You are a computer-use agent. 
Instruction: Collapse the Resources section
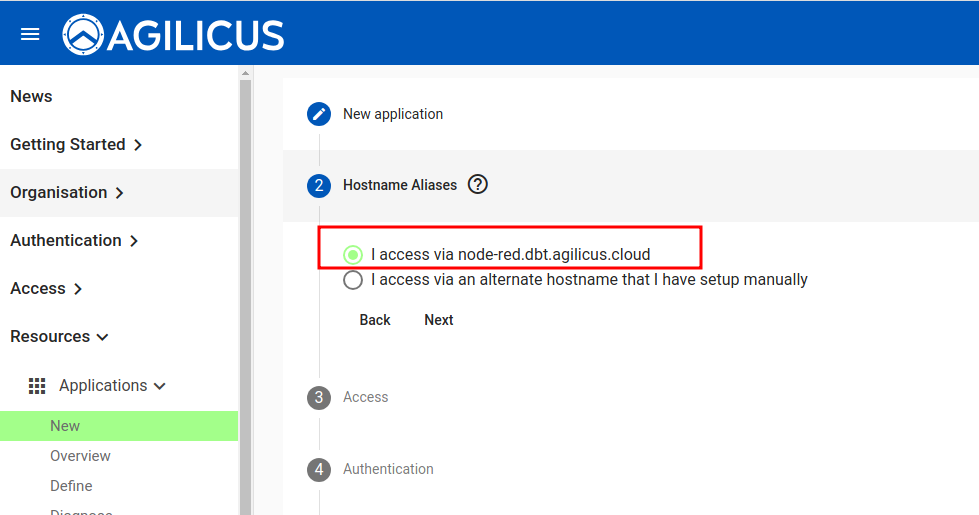pos(59,336)
